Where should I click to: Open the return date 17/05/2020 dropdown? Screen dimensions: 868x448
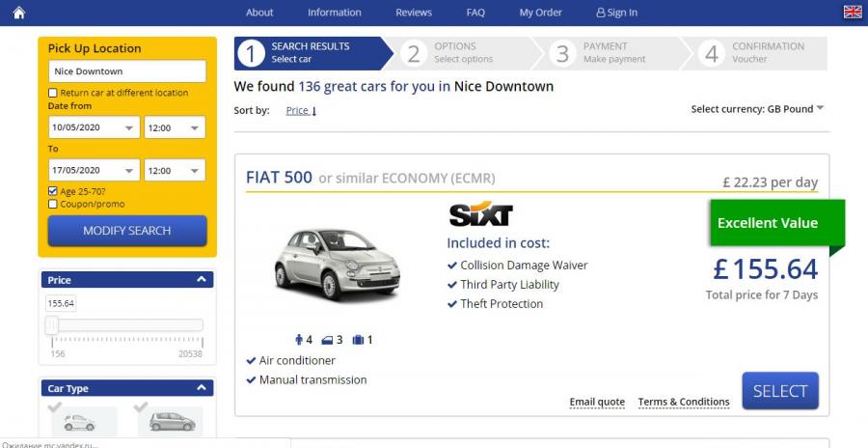pos(95,170)
